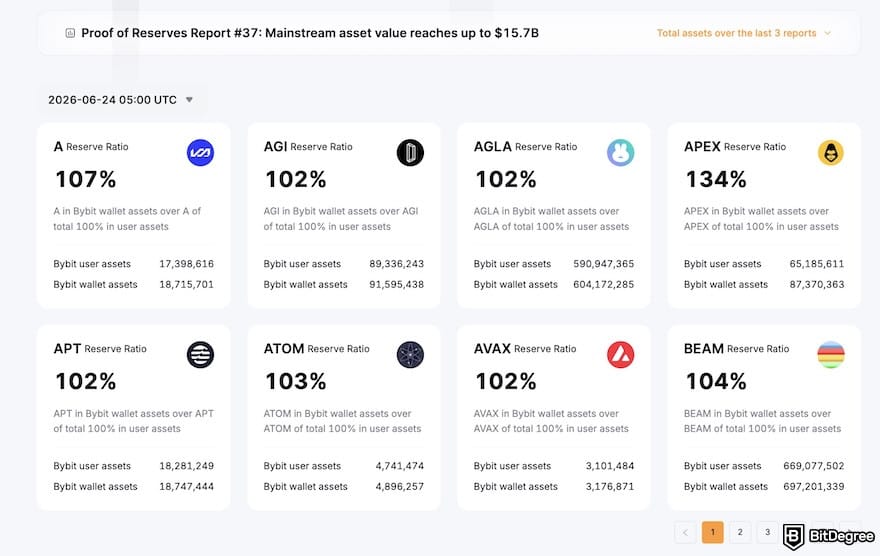This screenshot has width=880, height=556.
Task: Click the user assets value 669,077,502
Action: 813,466
